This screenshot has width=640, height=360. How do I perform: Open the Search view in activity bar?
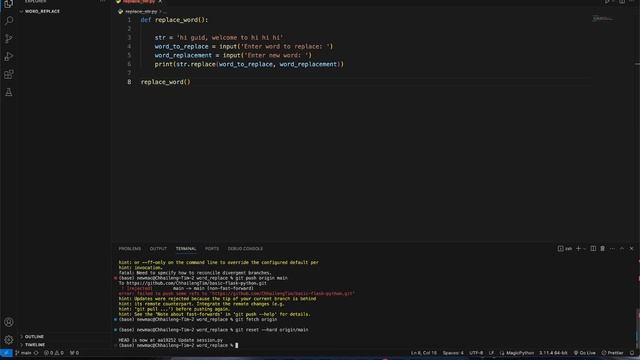[9, 20]
